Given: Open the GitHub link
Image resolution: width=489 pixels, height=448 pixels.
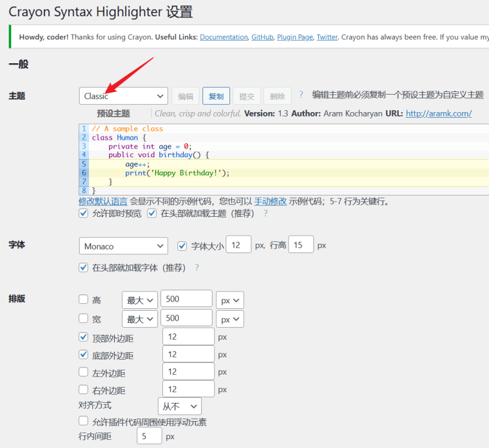Looking at the screenshot, I should click(262, 37).
